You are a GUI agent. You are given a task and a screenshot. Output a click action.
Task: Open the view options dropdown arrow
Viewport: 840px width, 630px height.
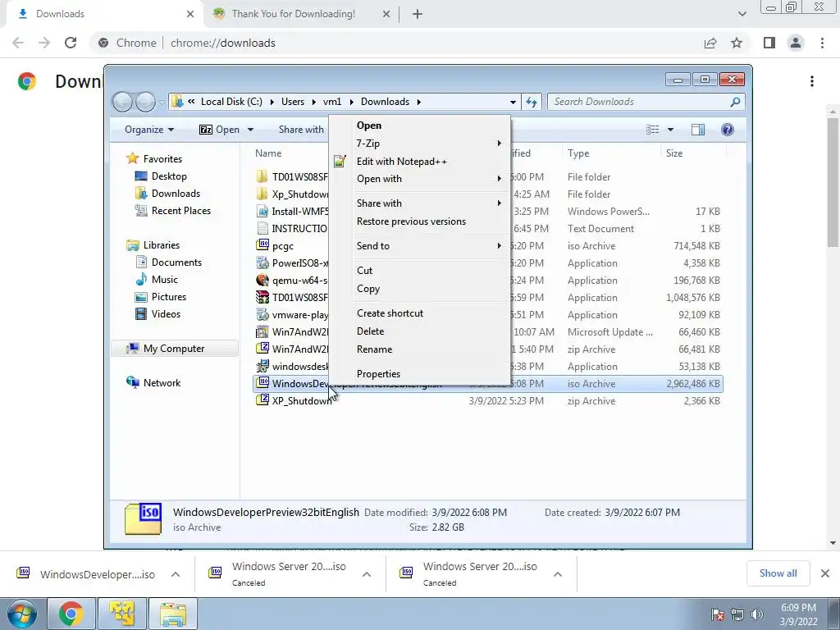[670, 130]
